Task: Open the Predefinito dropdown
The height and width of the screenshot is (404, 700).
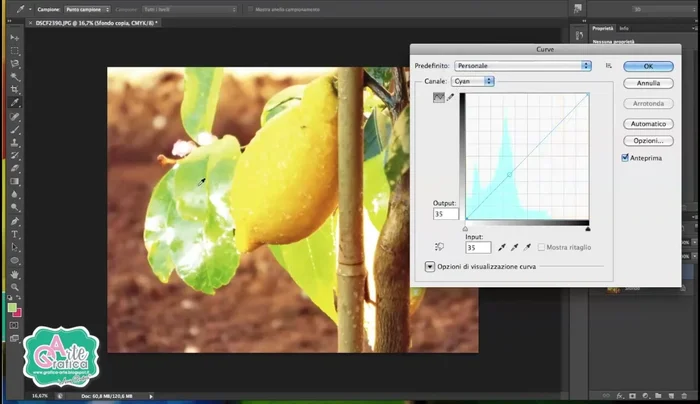Action: [520, 66]
